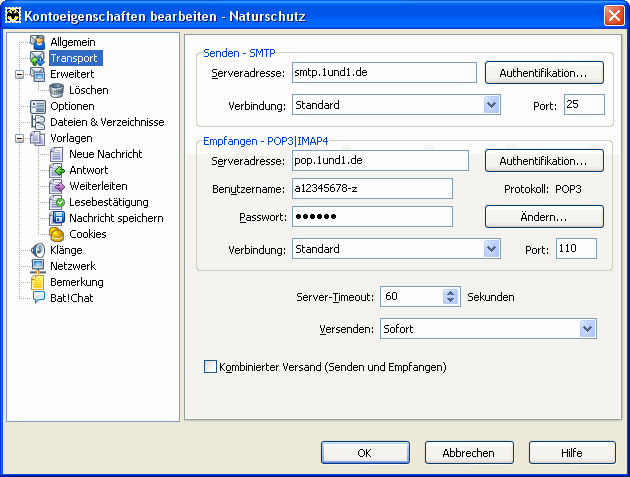
Task: Click the Nachricht speichern floppy icon
Action: [57, 218]
